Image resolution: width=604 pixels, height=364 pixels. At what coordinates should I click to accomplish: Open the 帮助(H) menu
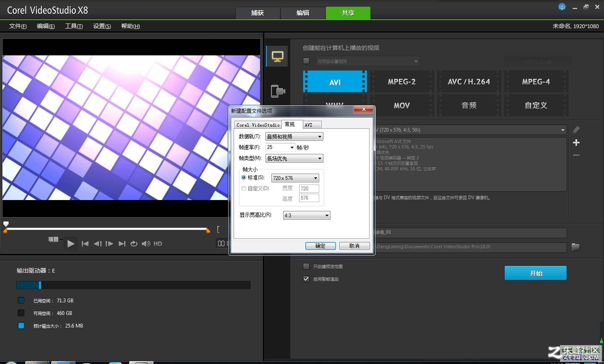pos(130,26)
